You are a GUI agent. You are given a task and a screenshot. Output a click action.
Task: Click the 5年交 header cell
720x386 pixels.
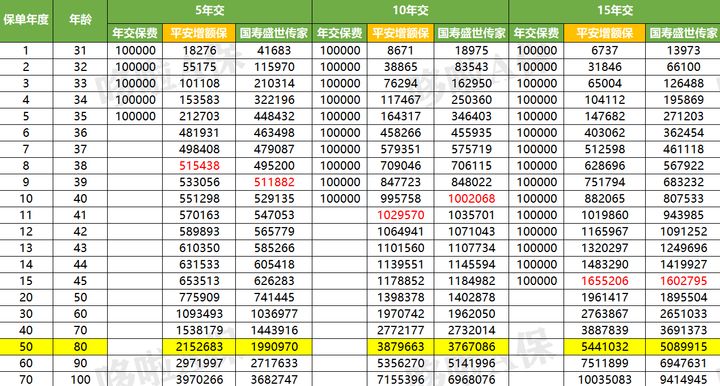210,11
